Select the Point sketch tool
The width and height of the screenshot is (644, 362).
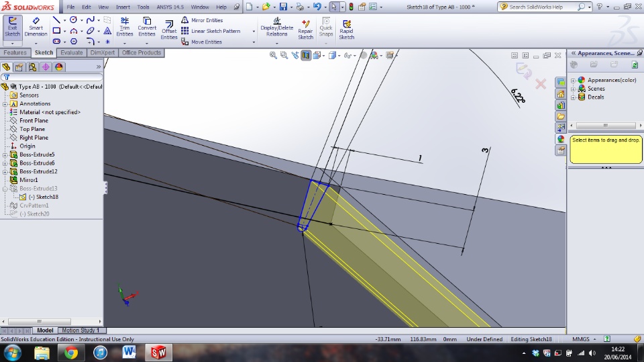click(x=107, y=42)
